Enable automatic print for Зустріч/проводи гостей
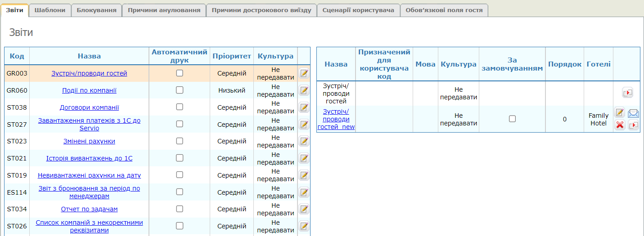The width and height of the screenshot is (644, 236). (180, 73)
